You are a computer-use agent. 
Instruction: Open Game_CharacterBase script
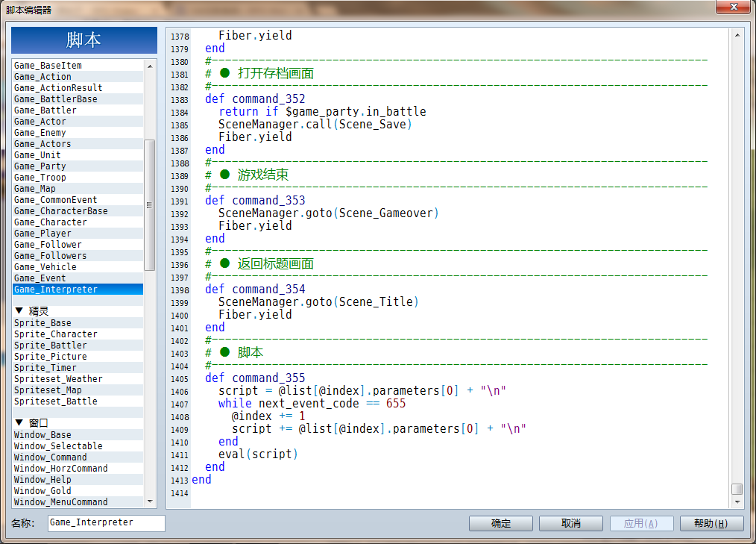[x=78, y=211]
